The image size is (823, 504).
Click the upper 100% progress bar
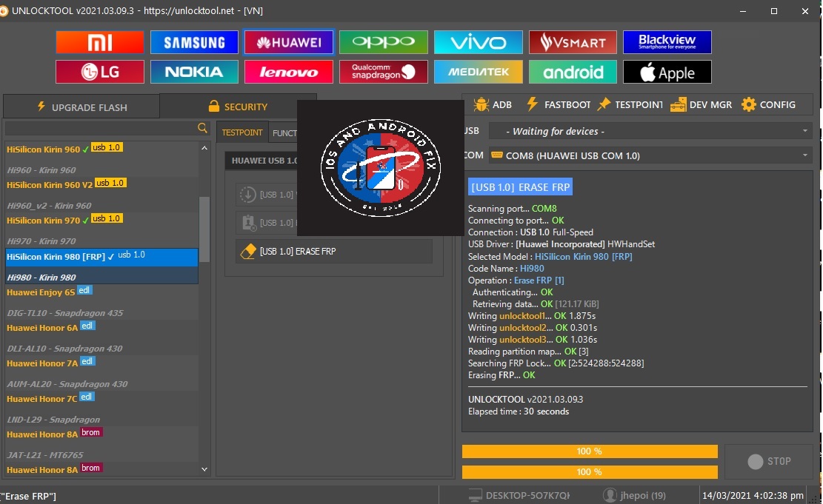590,451
